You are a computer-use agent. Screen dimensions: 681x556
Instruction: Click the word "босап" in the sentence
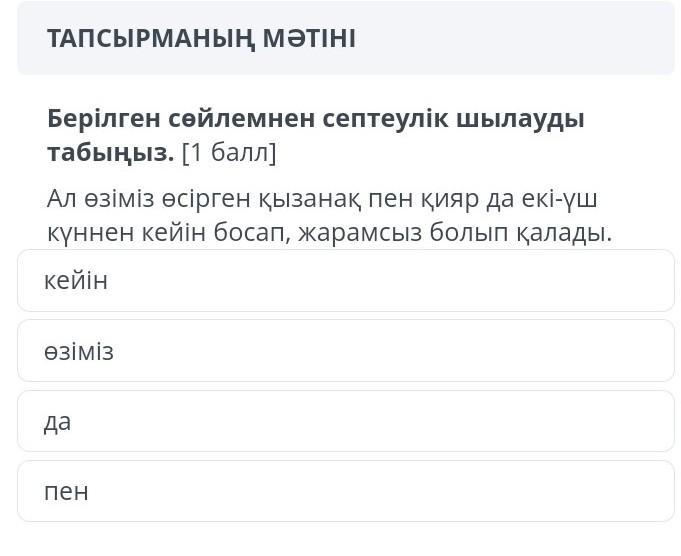click(250, 234)
